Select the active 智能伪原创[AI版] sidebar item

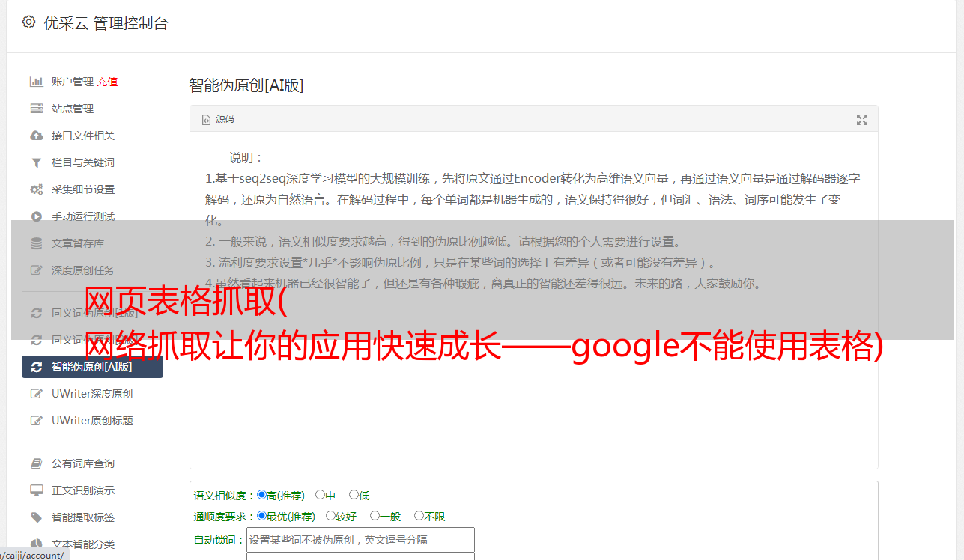click(x=92, y=367)
